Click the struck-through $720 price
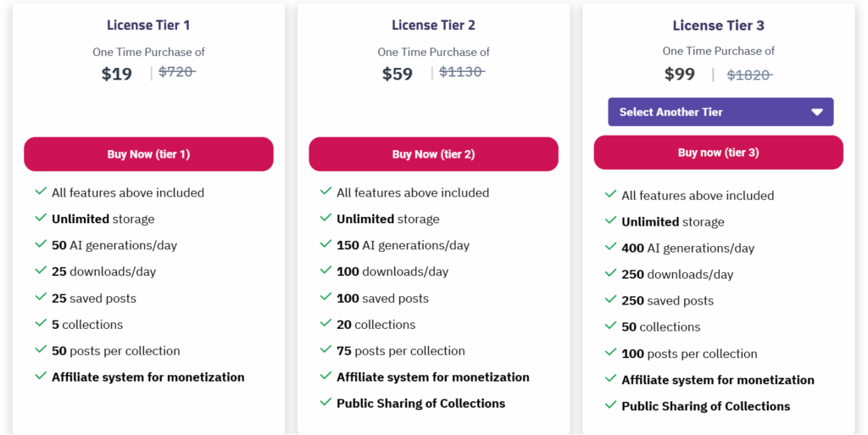This screenshot has width=868, height=435. [x=177, y=72]
